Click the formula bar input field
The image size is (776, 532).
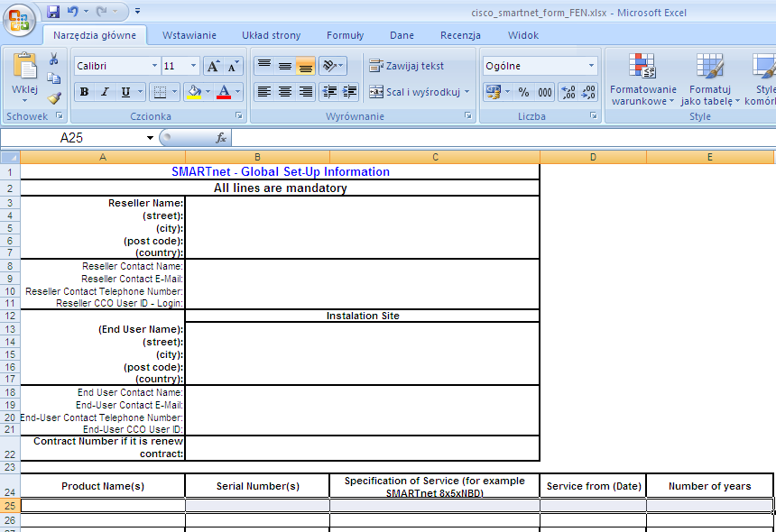click(x=503, y=138)
